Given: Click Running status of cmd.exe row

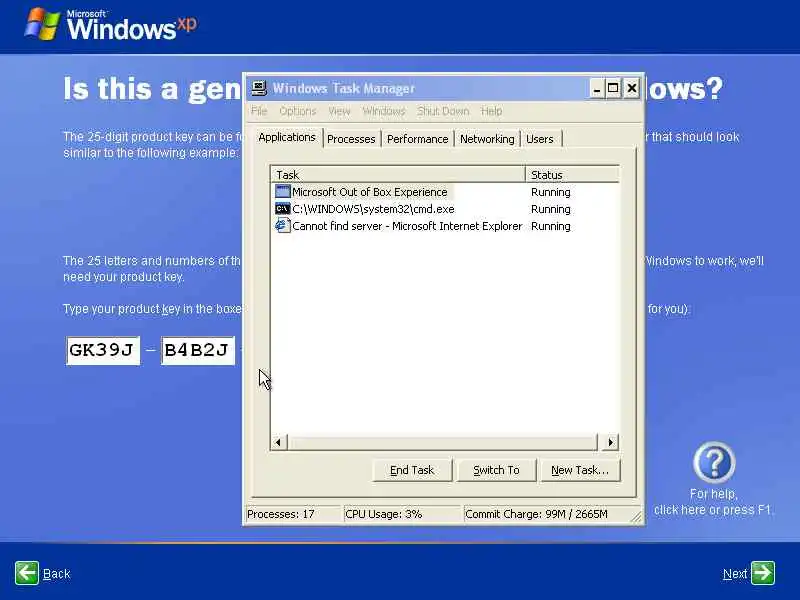Looking at the screenshot, I should 551,209.
